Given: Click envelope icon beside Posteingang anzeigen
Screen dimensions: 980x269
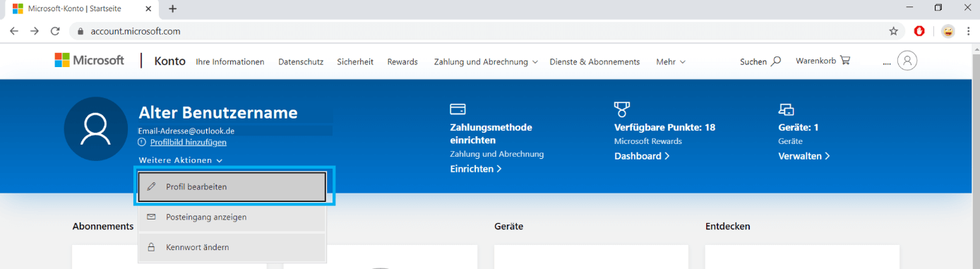Looking at the screenshot, I should tap(151, 217).
